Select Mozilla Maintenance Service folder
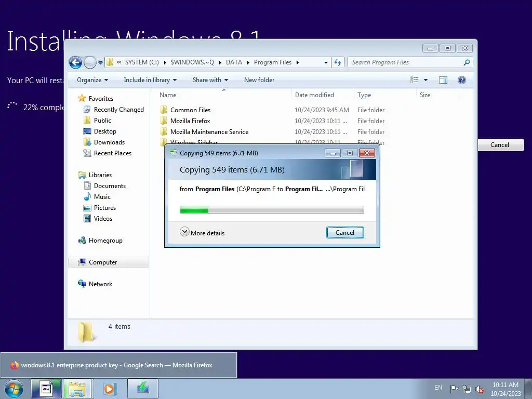This screenshot has width=532, height=399. tap(209, 131)
